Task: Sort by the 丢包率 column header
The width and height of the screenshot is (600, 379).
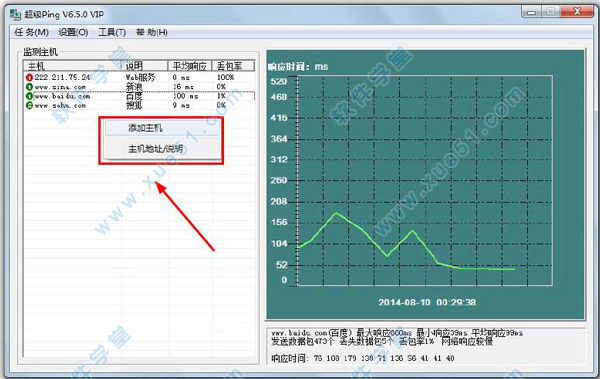Action: [233, 66]
